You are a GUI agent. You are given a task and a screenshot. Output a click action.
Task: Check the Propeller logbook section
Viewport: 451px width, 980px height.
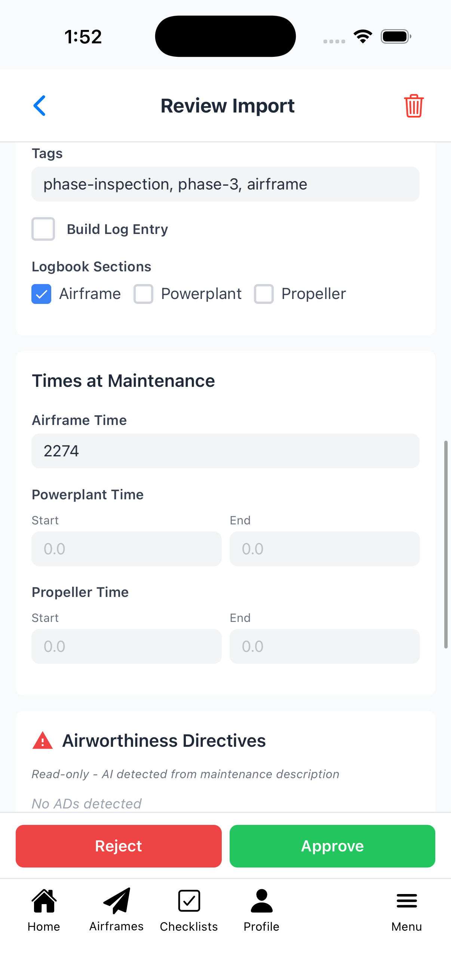[x=264, y=294]
